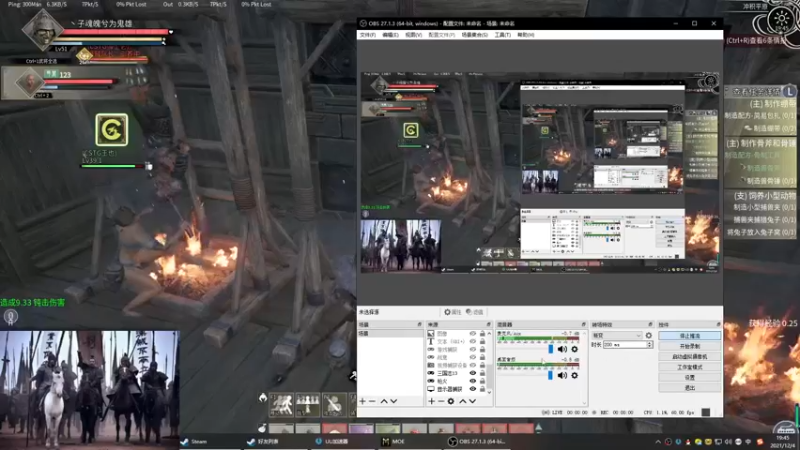This screenshot has width=800, height=450.
Task: Open the 场景集合(S) menu in OBS
Action: tap(474, 35)
